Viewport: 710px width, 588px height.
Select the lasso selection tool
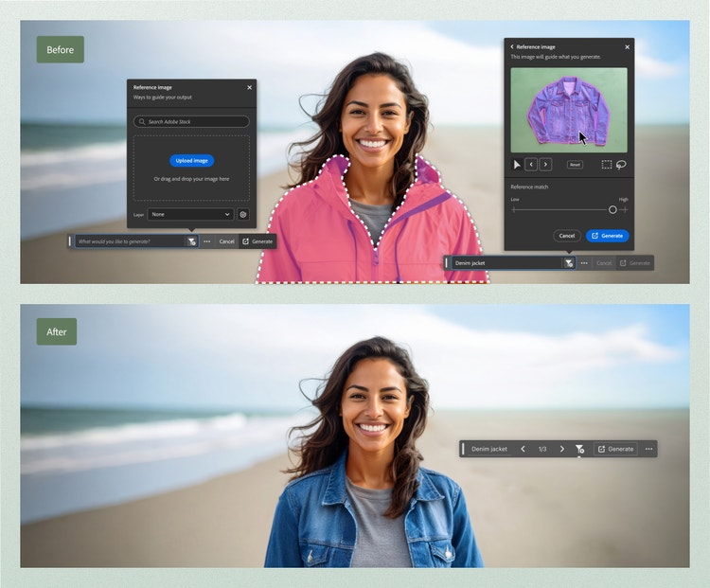(x=621, y=165)
